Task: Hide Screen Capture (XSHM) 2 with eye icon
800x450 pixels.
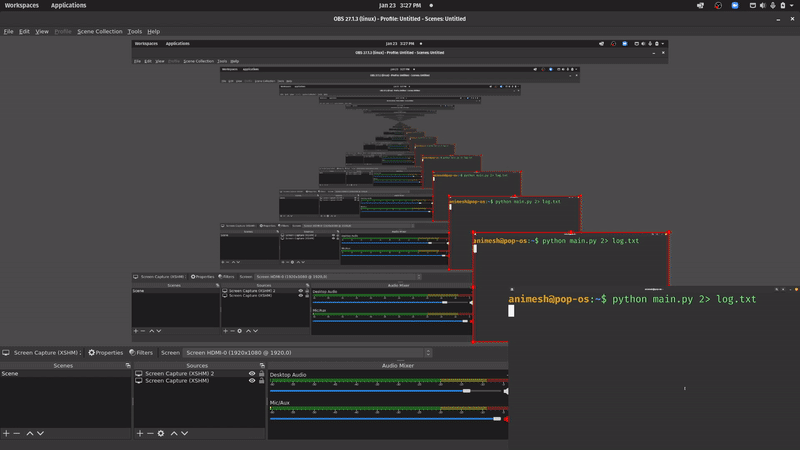Action: click(252, 373)
